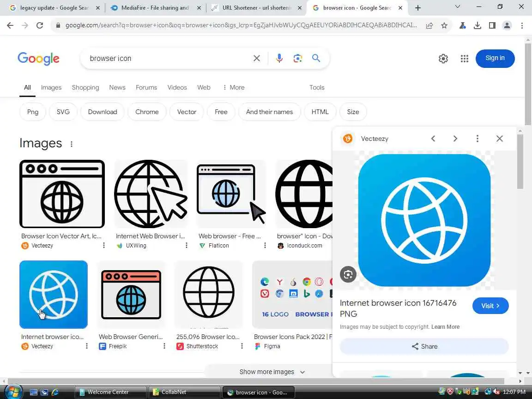Image resolution: width=532 pixels, height=399 pixels.
Task: Bookmark this page with star icon
Action: 444,25
